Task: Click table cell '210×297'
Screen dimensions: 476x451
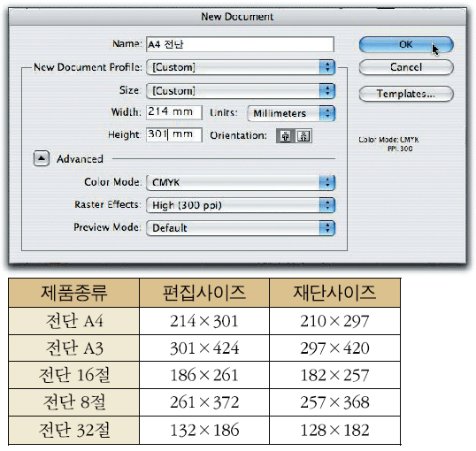Action: point(334,321)
